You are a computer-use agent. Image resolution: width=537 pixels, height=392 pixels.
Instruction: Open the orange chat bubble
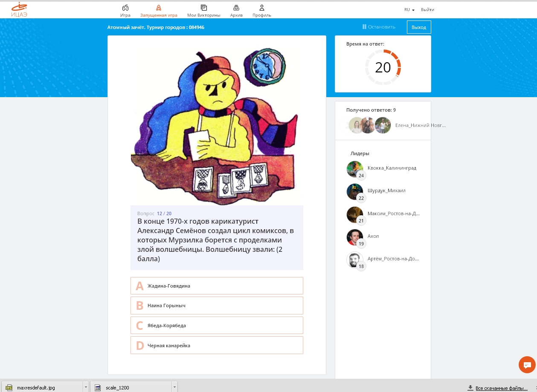coord(527,365)
